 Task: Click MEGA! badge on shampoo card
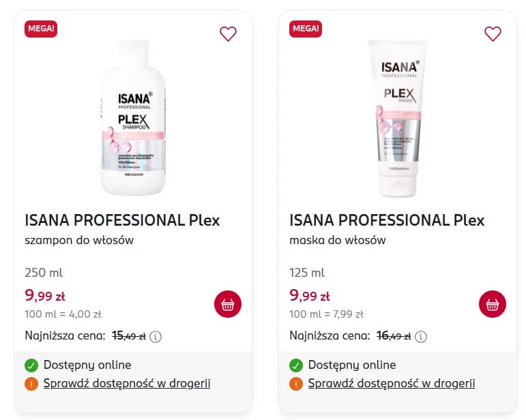pyautogui.click(x=41, y=29)
